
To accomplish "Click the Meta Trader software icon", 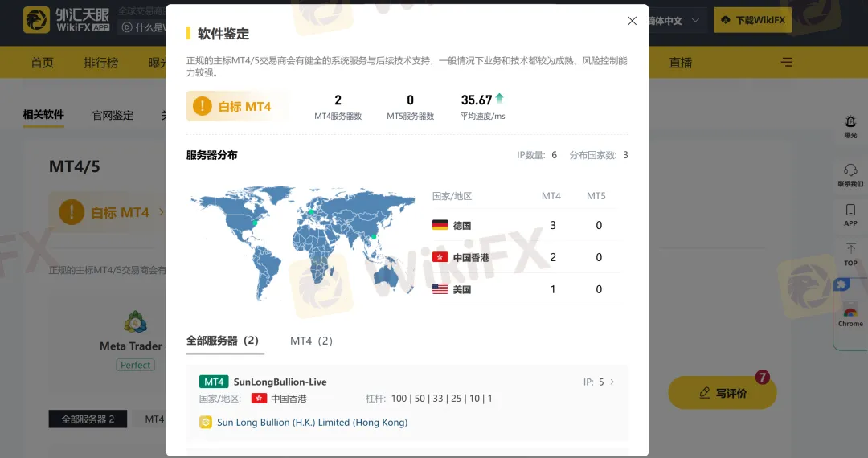I will 135,323.
